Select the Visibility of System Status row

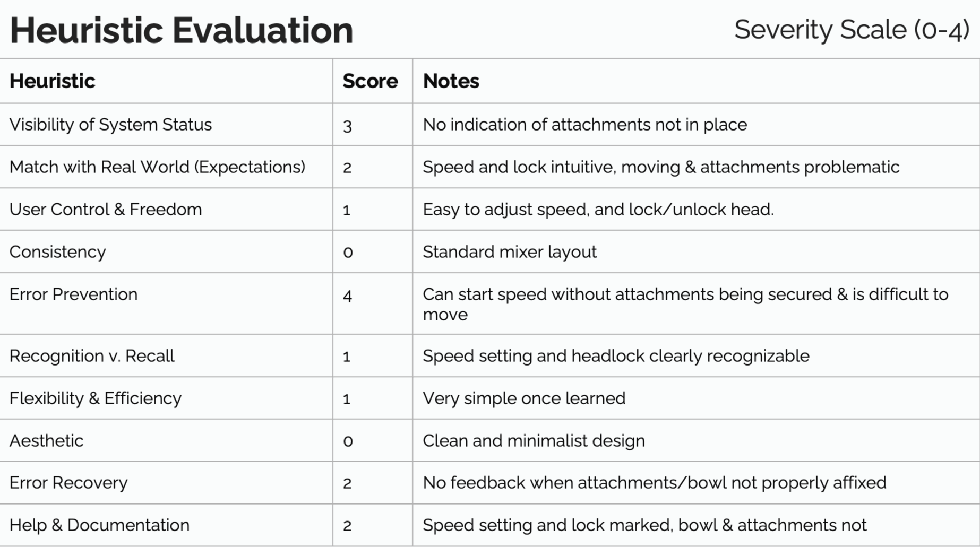[x=490, y=125]
